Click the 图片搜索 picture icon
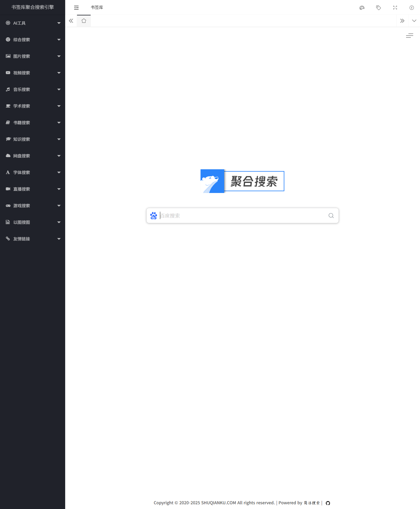 click(8, 56)
